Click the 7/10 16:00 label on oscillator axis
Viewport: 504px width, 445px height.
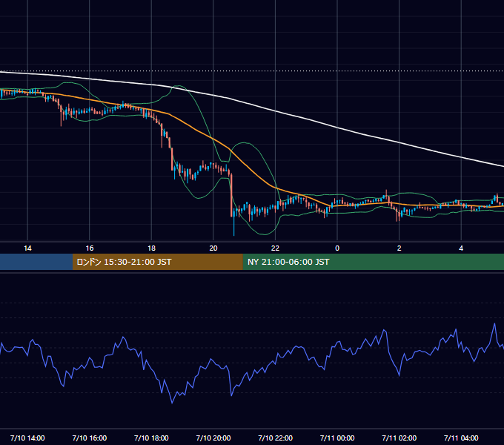90,438
